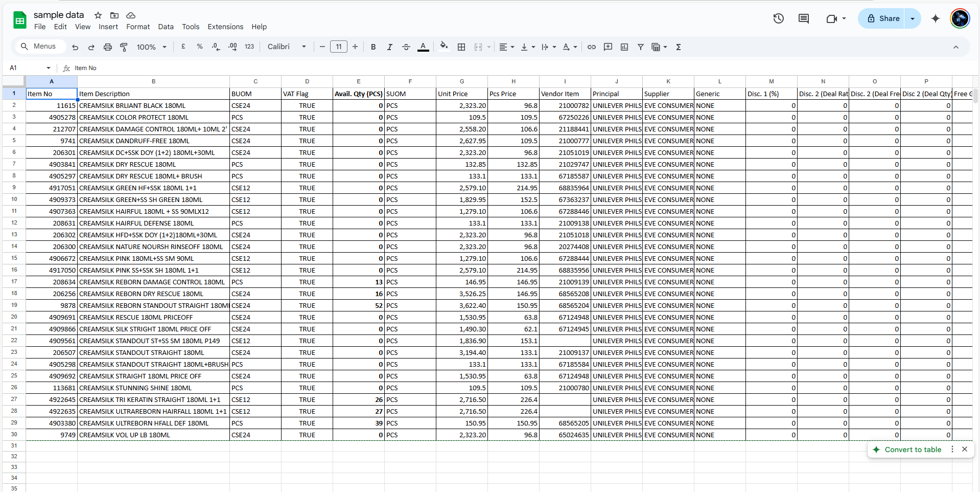Open the Calibri font dropdown
Image resolution: width=980 pixels, height=492 pixels.
pyautogui.click(x=287, y=47)
